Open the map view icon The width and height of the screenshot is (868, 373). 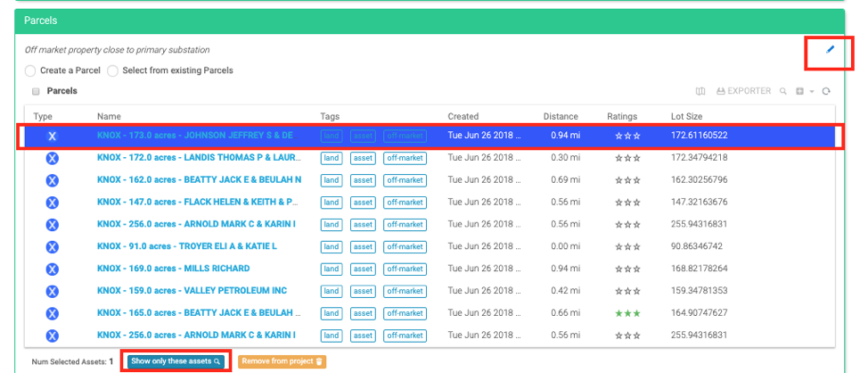pyautogui.click(x=700, y=91)
